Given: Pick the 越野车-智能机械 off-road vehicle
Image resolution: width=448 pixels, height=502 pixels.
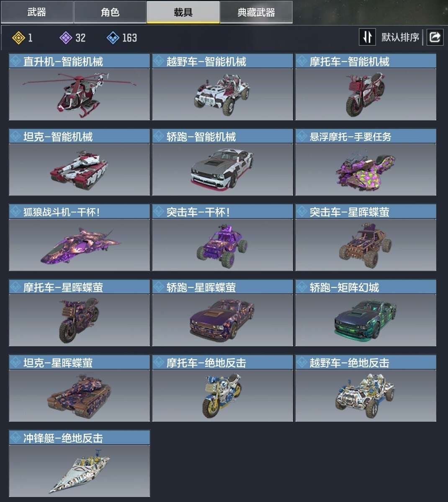Looking at the screenshot, I should (223, 87).
